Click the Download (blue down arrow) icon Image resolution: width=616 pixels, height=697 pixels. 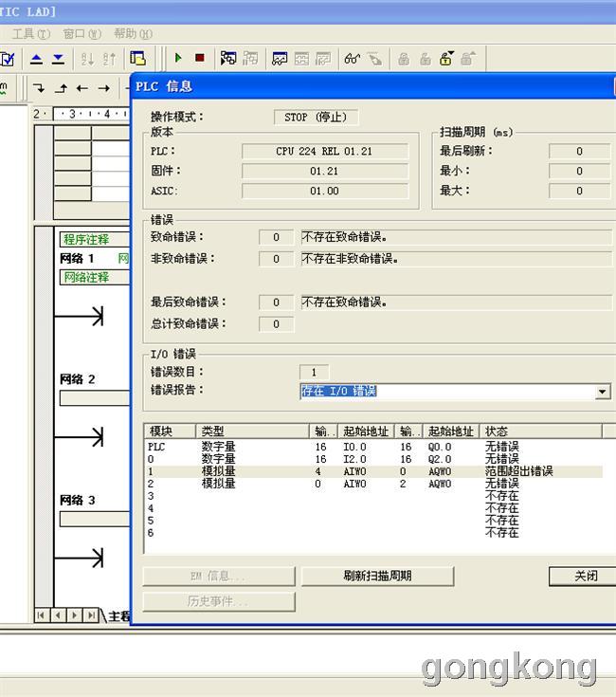coord(58,59)
